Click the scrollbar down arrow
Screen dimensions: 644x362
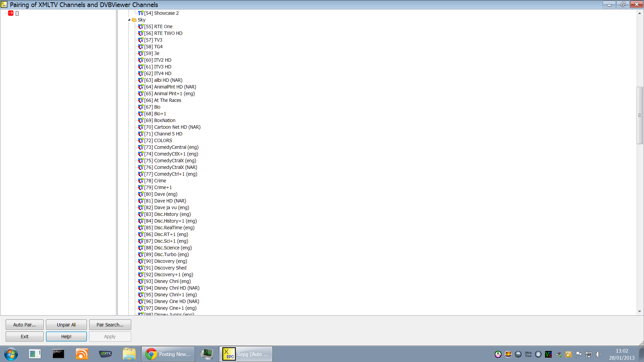[x=640, y=311]
